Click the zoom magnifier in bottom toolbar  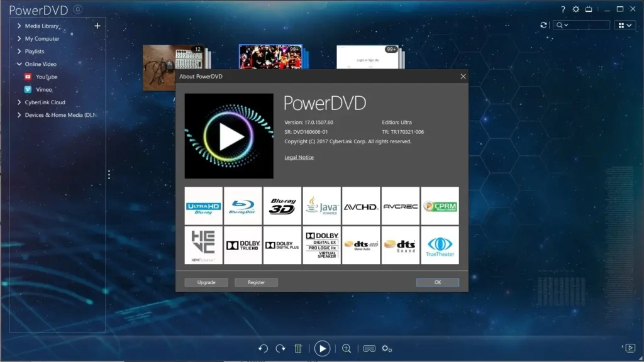coord(347,348)
